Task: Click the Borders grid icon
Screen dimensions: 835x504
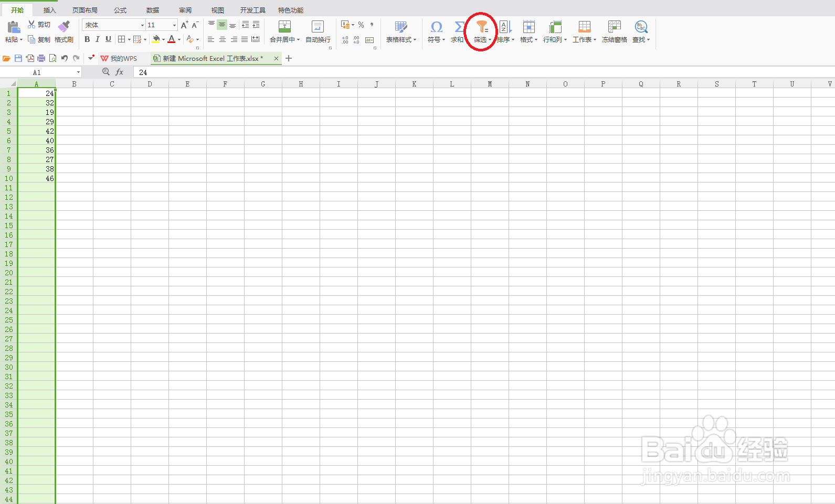Action: 121,39
